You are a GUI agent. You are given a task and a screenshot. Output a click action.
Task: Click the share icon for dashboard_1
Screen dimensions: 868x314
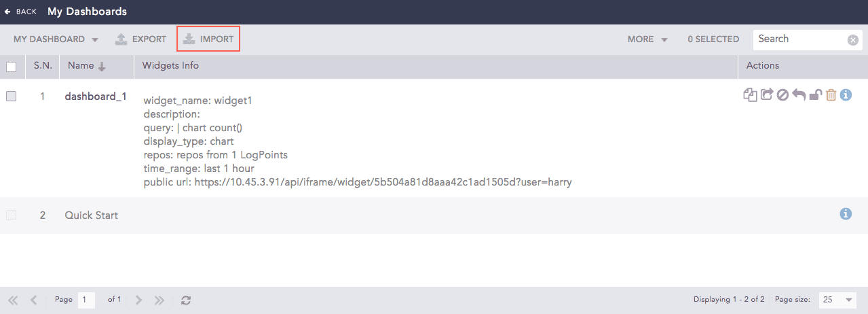click(x=766, y=95)
